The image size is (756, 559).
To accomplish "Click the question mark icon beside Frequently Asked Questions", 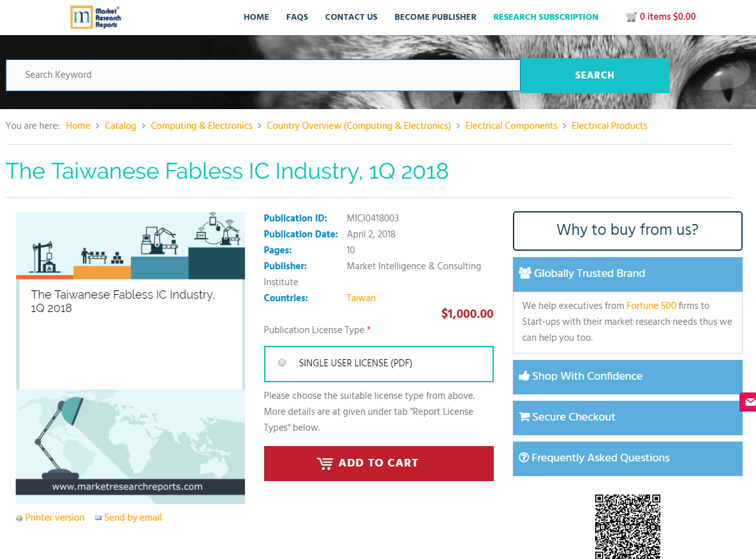I will pos(524,458).
